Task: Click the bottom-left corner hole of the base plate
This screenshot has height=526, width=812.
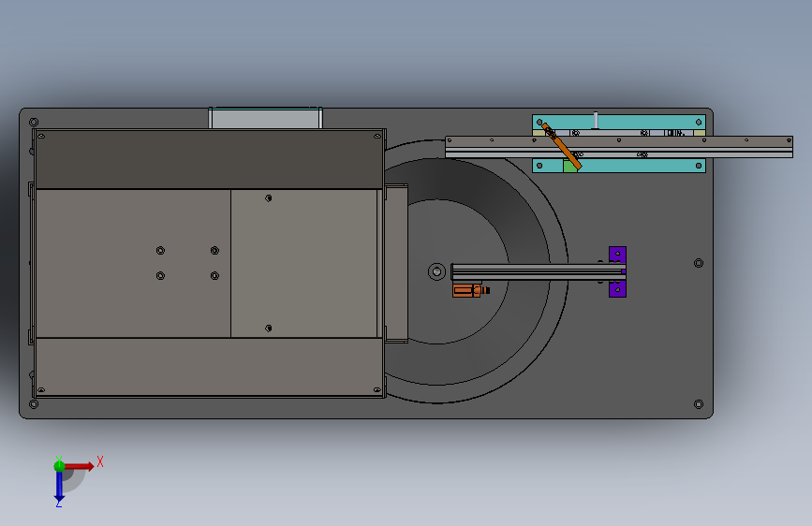Action: click(x=34, y=404)
